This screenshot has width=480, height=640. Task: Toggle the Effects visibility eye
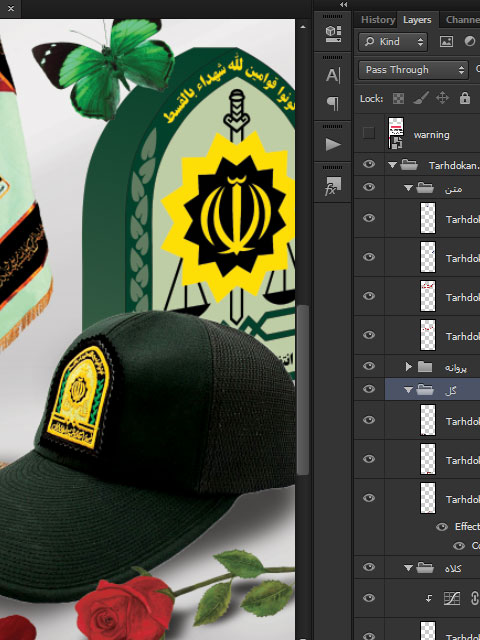(x=442, y=527)
